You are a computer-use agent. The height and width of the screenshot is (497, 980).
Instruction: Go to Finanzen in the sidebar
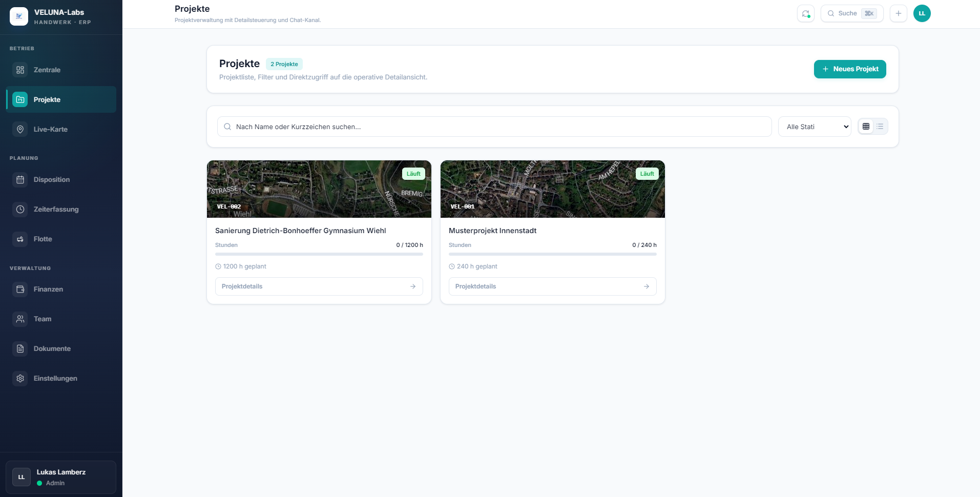48,289
